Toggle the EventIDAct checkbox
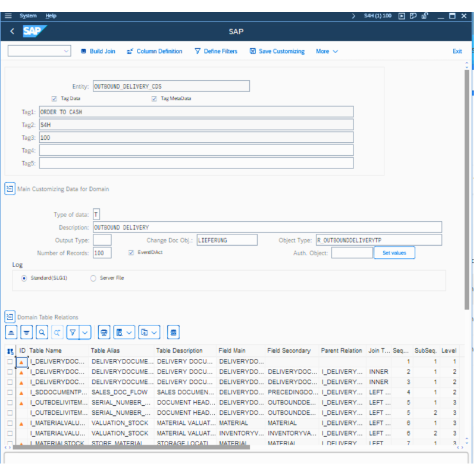 131,252
